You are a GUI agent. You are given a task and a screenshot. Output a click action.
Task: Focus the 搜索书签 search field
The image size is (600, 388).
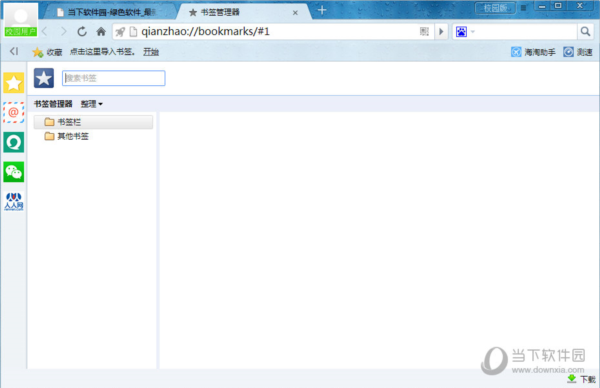(x=114, y=78)
